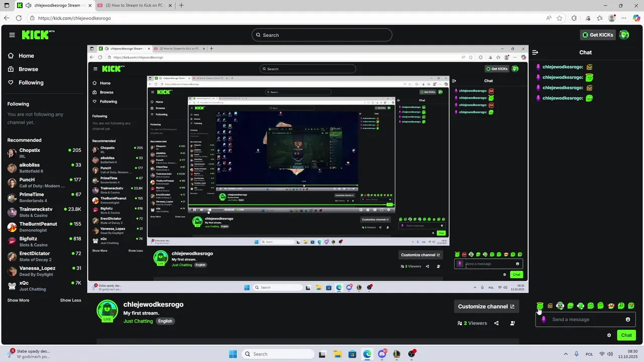The image size is (644, 362).
Task: Open browser extensions icon
Action: pyautogui.click(x=574, y=18)
